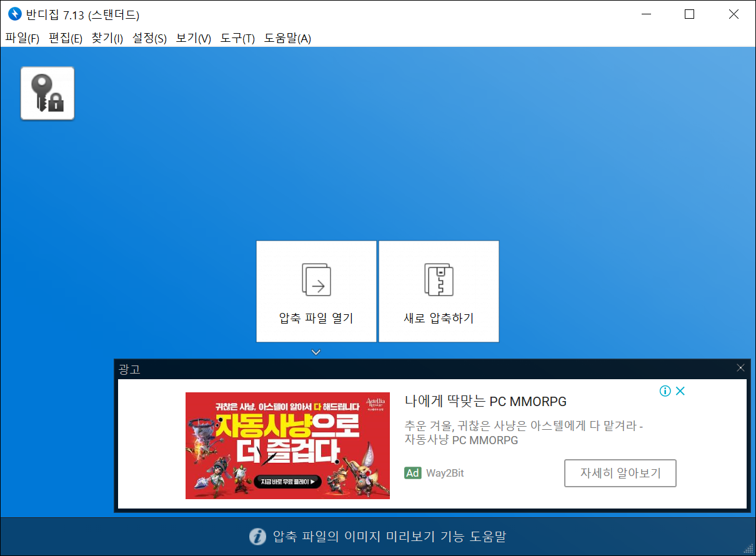Expand the chevron below the archive buttons

pos(316,352)
